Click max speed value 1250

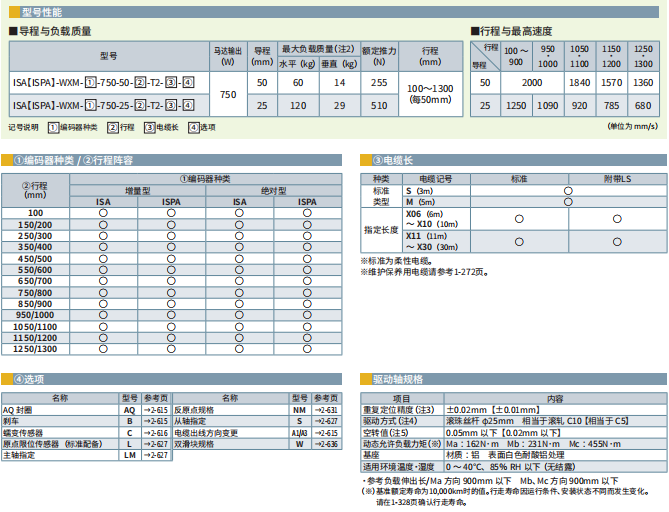(x=516, y=105)
